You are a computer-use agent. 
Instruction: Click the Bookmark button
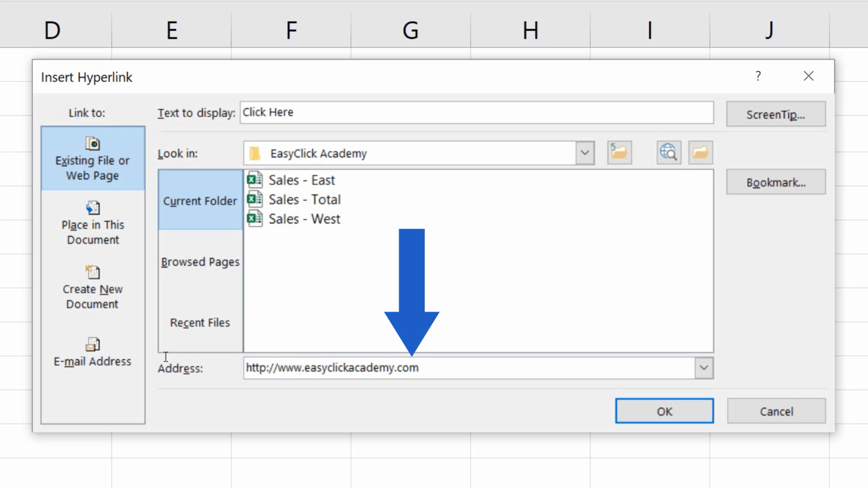point(776,182)
